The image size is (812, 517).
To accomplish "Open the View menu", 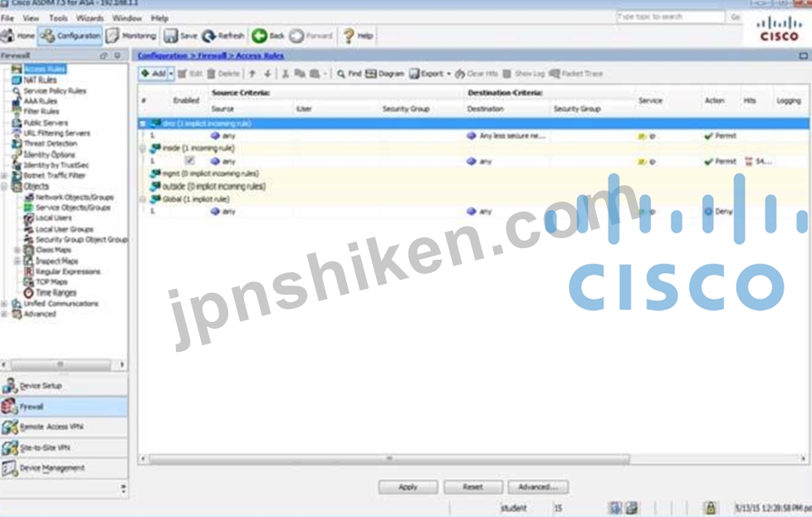I will (x=31, y=18).
